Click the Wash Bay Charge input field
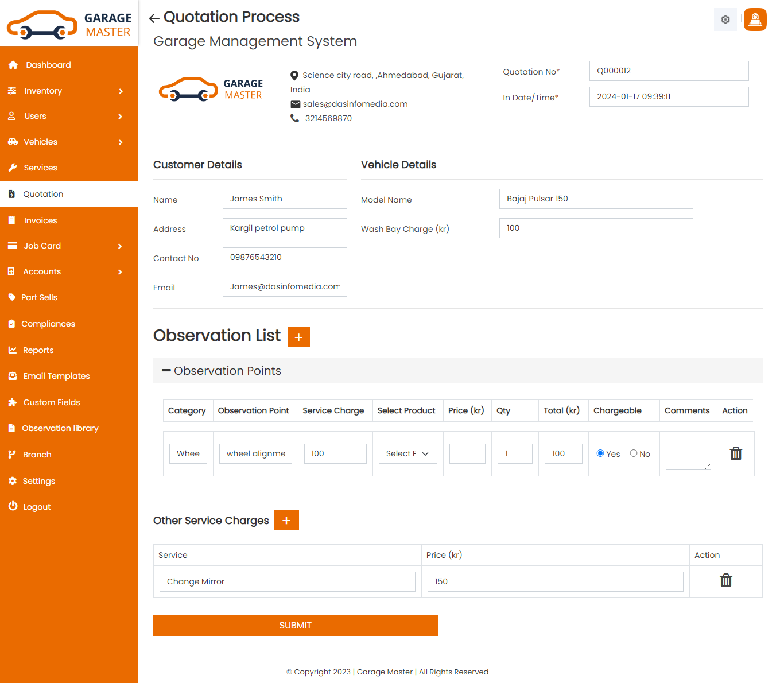This screenshot has width=784, height=683. point(596,228)
